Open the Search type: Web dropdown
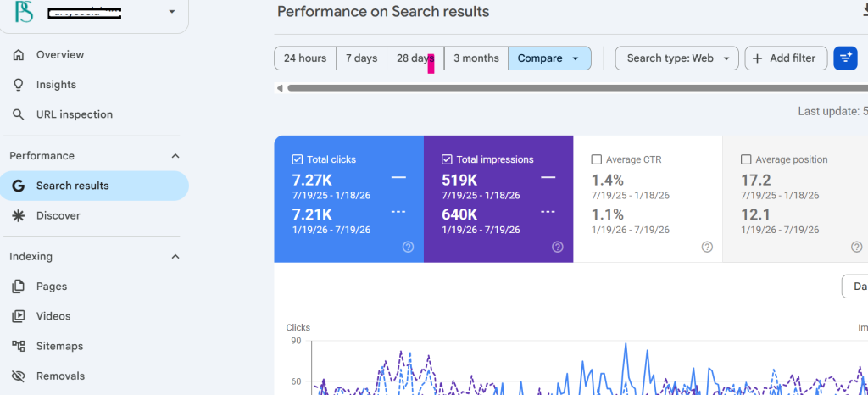 coord(676,58)
